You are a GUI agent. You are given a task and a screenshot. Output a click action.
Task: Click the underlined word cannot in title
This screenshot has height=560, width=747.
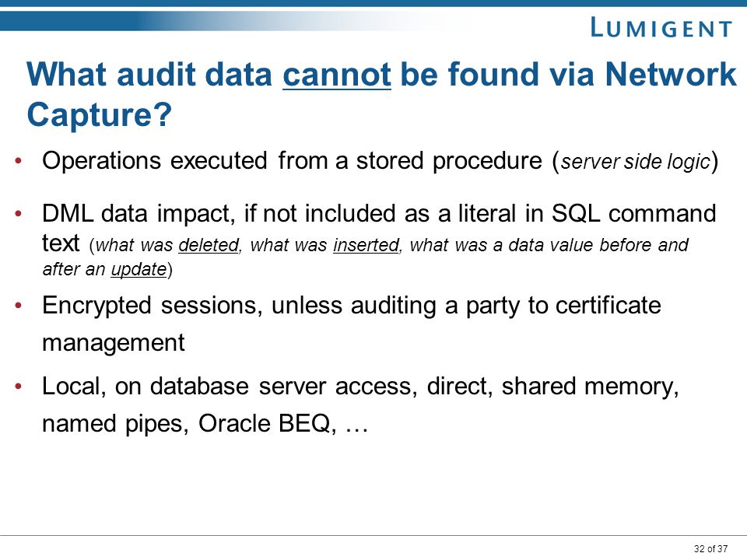pos(337,75)
